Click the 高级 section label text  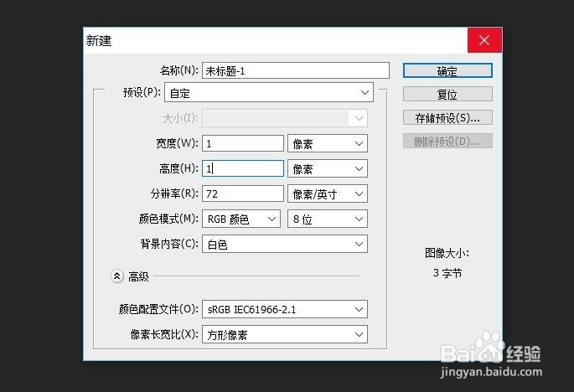[138, 276]
